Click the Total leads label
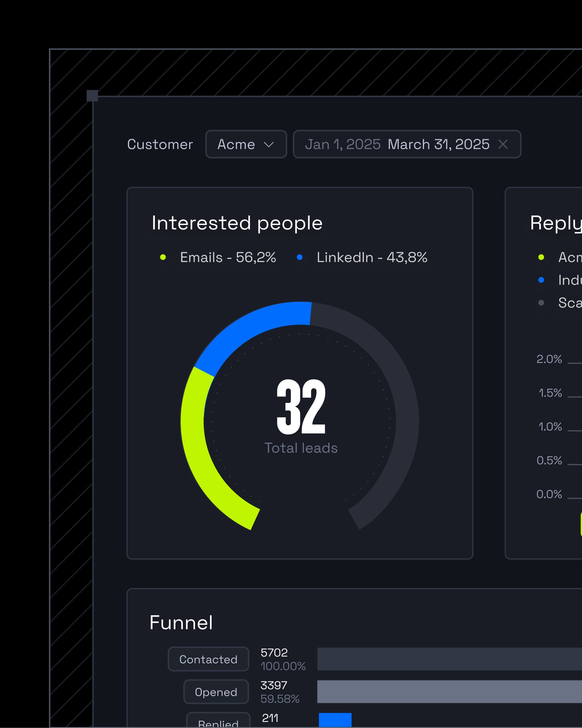This screenshot has width=582, height=728. pos(301,448)
